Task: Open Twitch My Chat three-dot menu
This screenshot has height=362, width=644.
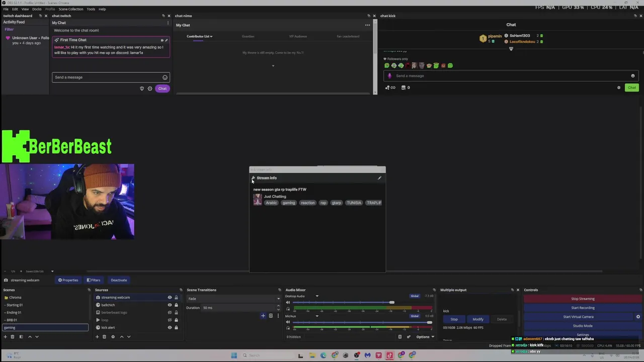Action: click(168, 23)
